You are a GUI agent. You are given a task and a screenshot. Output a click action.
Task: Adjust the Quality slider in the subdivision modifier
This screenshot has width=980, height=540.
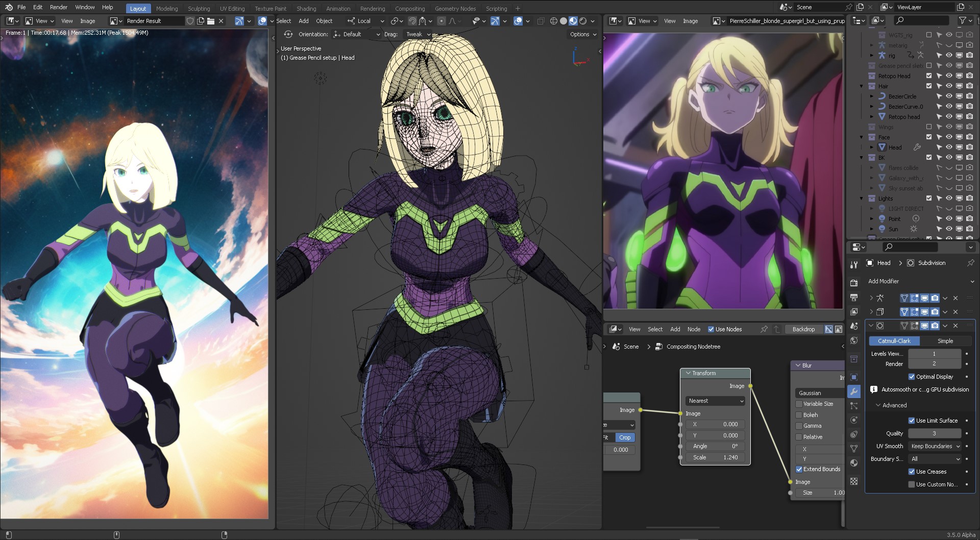click(x=935, y=433)
